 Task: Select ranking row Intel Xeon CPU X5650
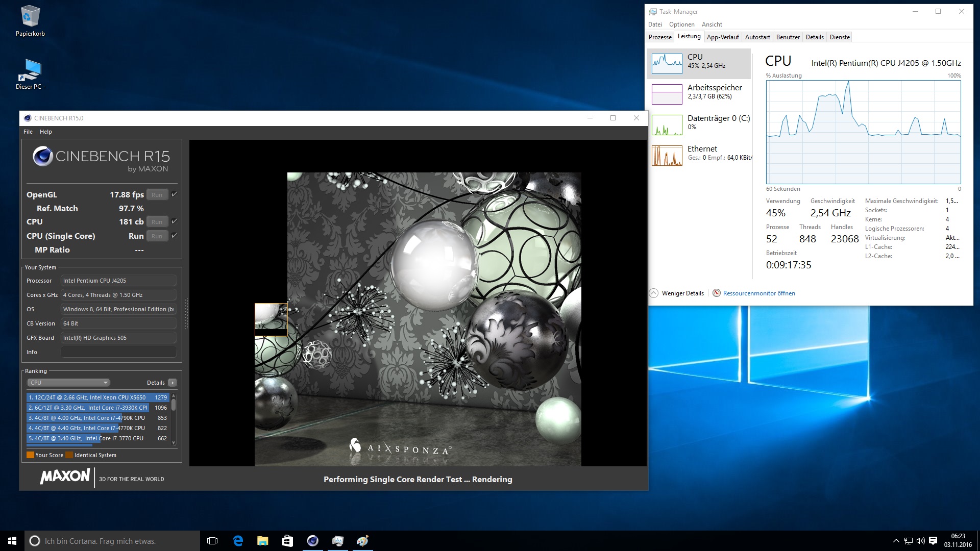(97, 397)
